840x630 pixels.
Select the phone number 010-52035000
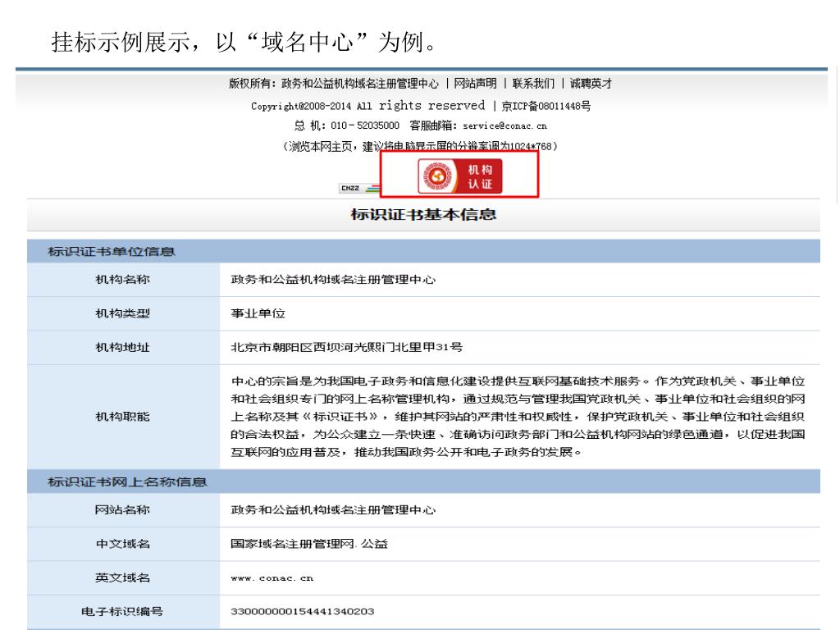(365, 126)
